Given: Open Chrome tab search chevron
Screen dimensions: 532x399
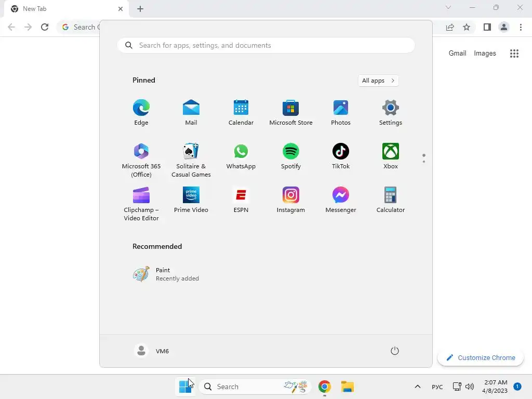Looking at the screenshot, I should click(448, 7).
